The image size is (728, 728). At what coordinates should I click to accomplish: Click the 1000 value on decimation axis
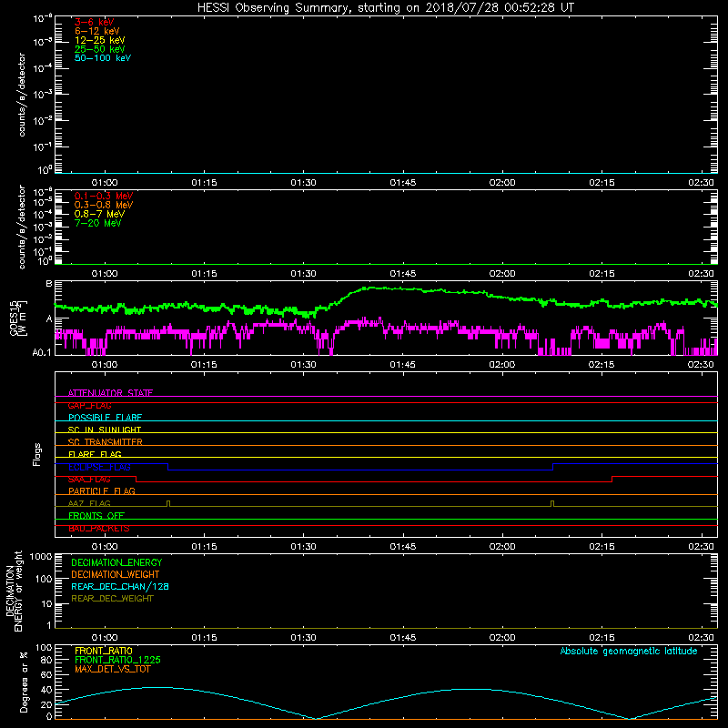click(41, 556)
